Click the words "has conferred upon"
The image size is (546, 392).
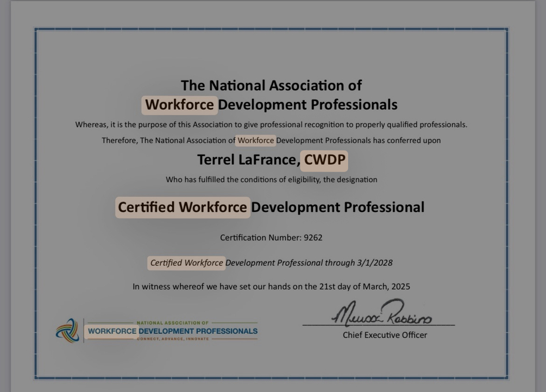407,141
